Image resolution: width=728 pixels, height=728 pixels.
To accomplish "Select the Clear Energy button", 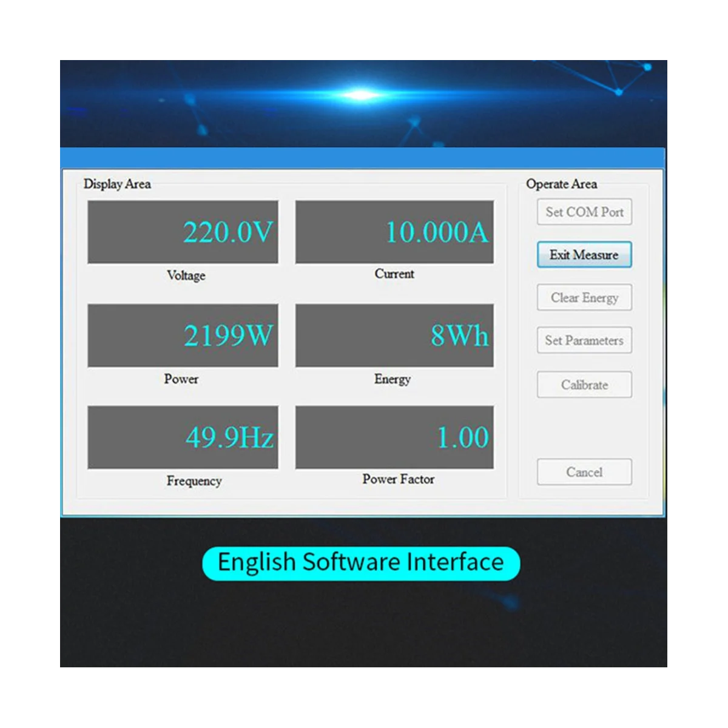I will point(584,297).
